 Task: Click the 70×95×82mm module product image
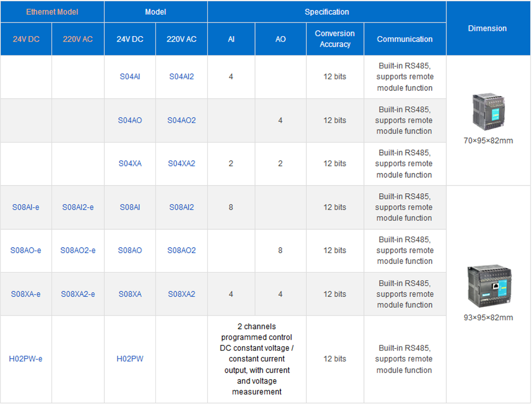tap(488, 112)
